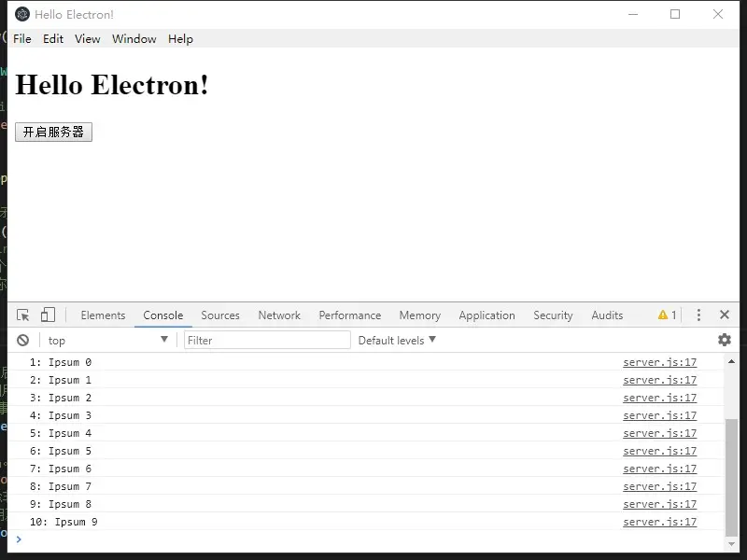
Task: Open the Window menu
Action: coord(134,38)
